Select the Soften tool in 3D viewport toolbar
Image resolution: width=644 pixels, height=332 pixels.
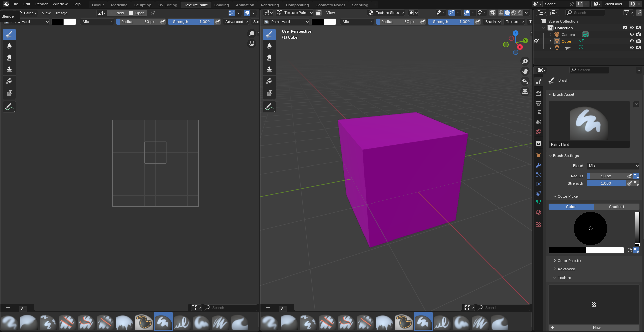click(269, 46)
